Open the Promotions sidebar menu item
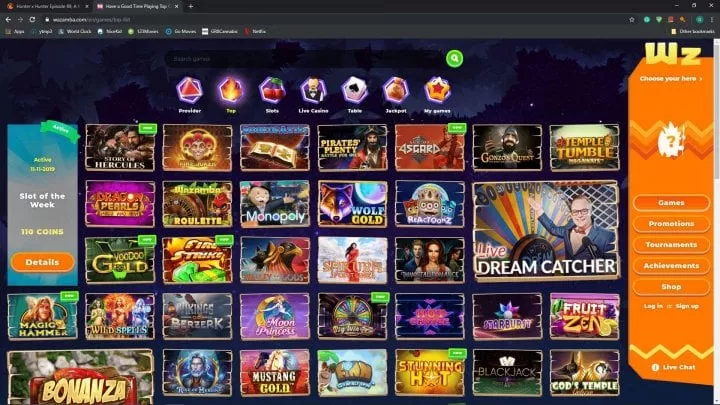720x405 pixels. [x=671, y=224]
